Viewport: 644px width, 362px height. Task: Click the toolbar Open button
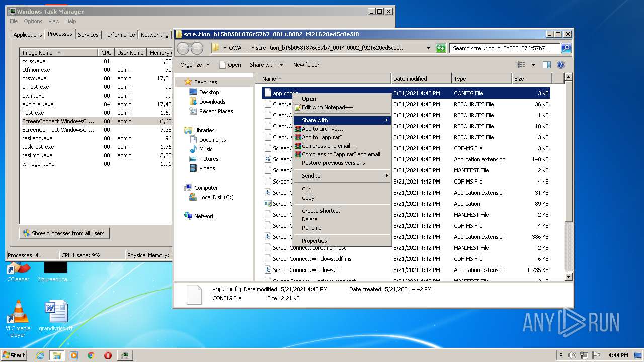(x=230, y=65)
